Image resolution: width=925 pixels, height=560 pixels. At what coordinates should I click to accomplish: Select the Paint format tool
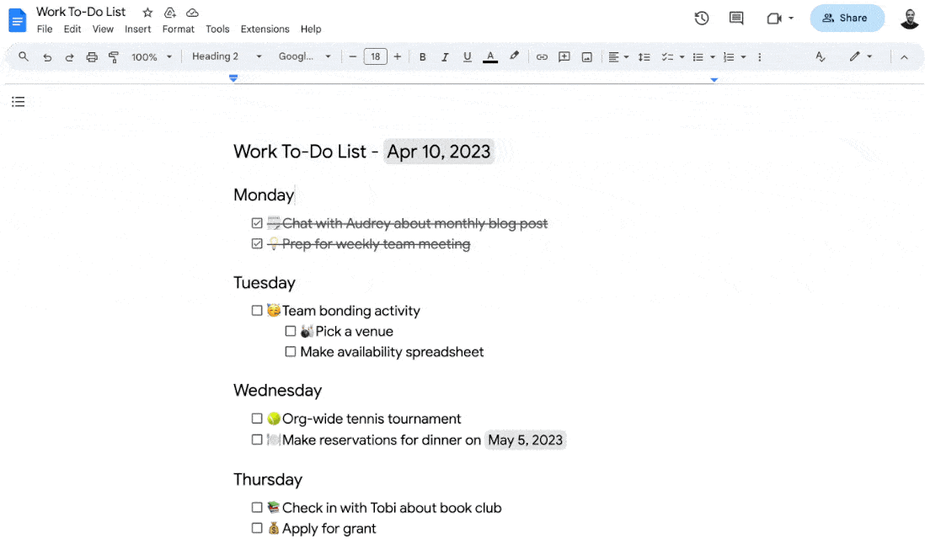point(114,56)
